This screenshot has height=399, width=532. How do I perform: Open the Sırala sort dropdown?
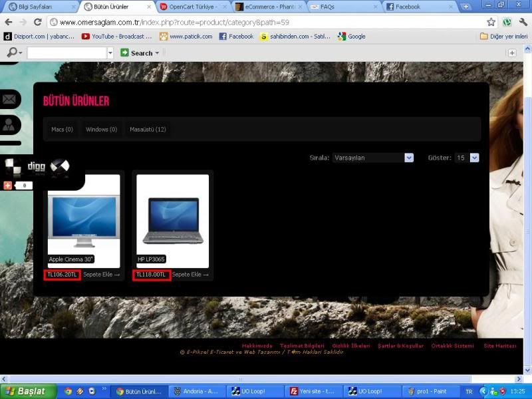point(373,158)
